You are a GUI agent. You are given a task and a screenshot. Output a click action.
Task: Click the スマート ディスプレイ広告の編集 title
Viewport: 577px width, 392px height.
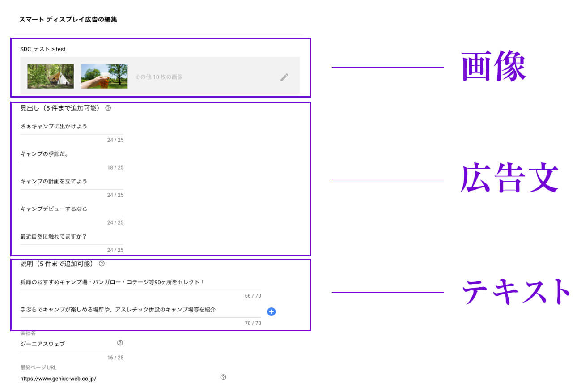tap(68, 20)
